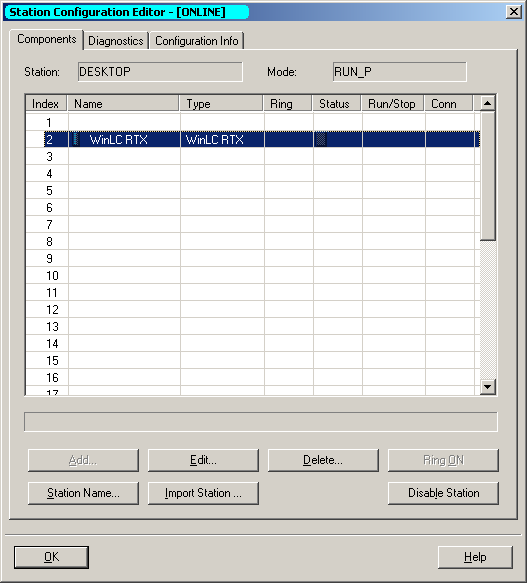Click the WinLC RTX component icon in row 2

[x=76, y=139]
